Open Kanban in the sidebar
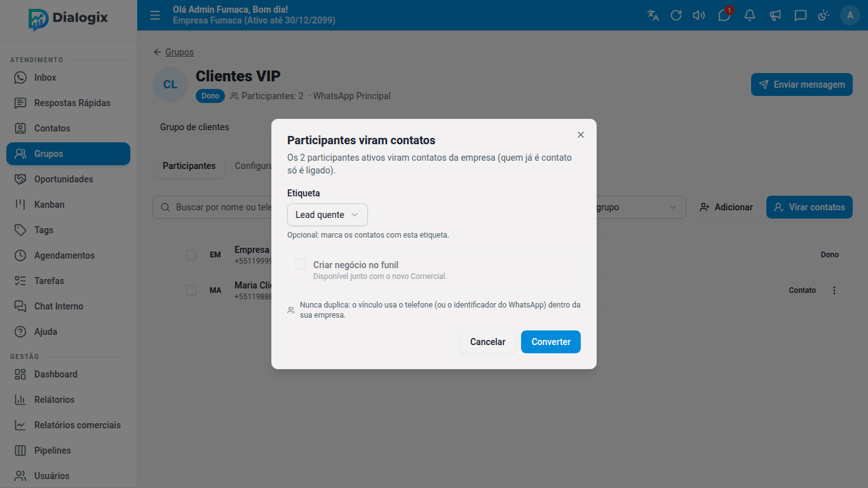Viewport: 868px width, 488px height. pos(68,205)
